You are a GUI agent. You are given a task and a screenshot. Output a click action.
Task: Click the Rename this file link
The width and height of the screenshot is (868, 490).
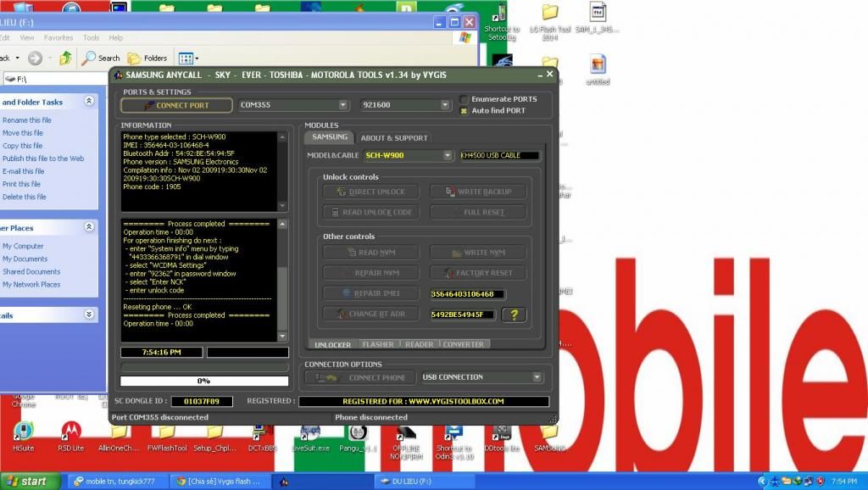click(x=26, y=120)
